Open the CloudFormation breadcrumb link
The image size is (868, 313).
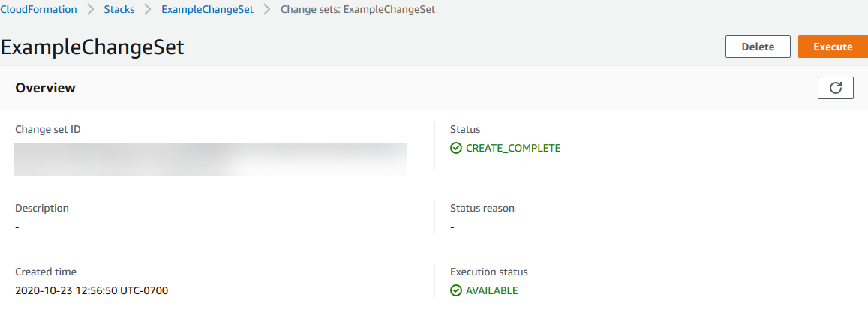tap(38, 10)
